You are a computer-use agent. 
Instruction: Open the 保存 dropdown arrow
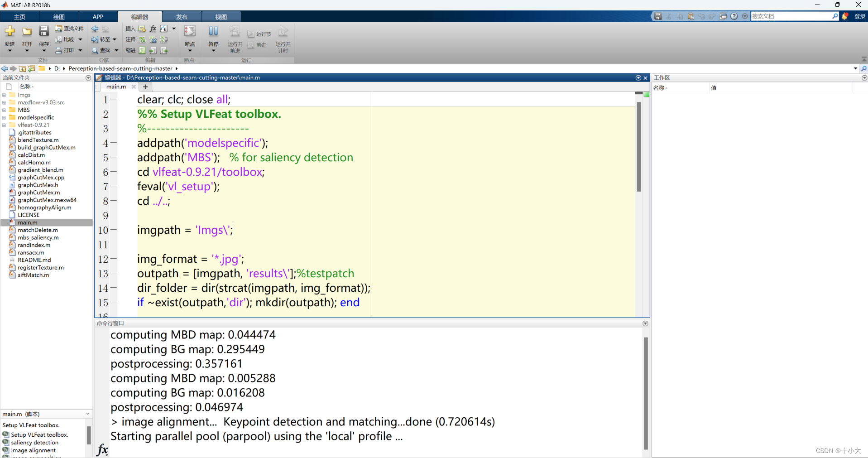tap(43, 51)
